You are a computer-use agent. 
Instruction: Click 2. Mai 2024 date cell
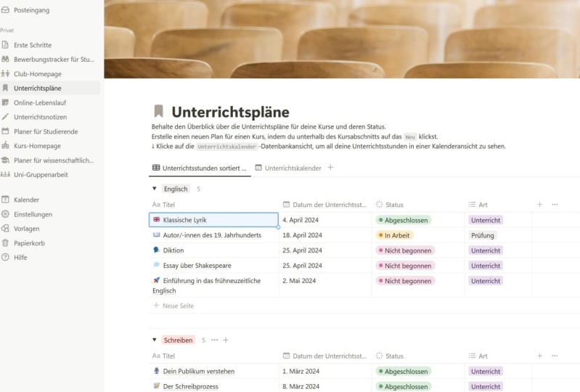(325, 285)
